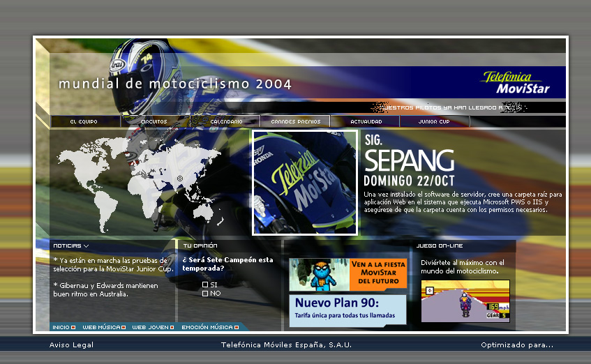
Task: Open the Circuitos menu tab
Action: (x=155, y=121)
